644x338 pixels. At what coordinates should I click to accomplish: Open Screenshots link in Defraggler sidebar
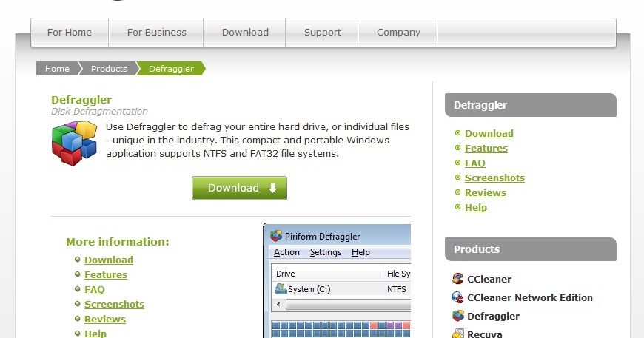[495, 178]
